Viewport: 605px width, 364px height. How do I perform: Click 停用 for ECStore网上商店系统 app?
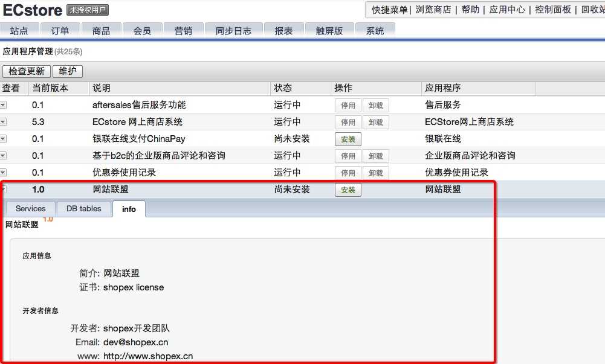(x=348, y=123)
